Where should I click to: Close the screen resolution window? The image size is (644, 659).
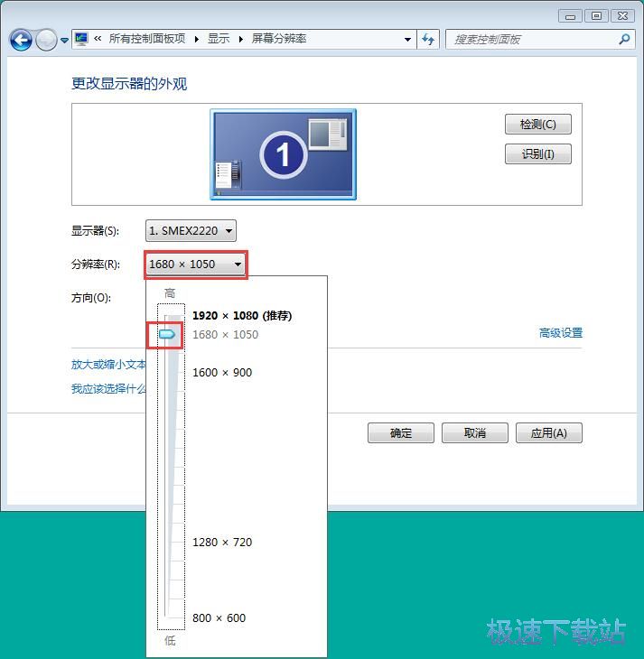622,16
